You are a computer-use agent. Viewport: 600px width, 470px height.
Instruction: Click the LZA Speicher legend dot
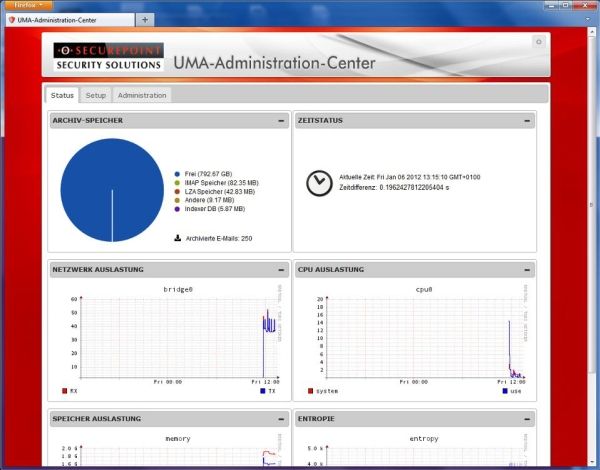coord(177,192)
